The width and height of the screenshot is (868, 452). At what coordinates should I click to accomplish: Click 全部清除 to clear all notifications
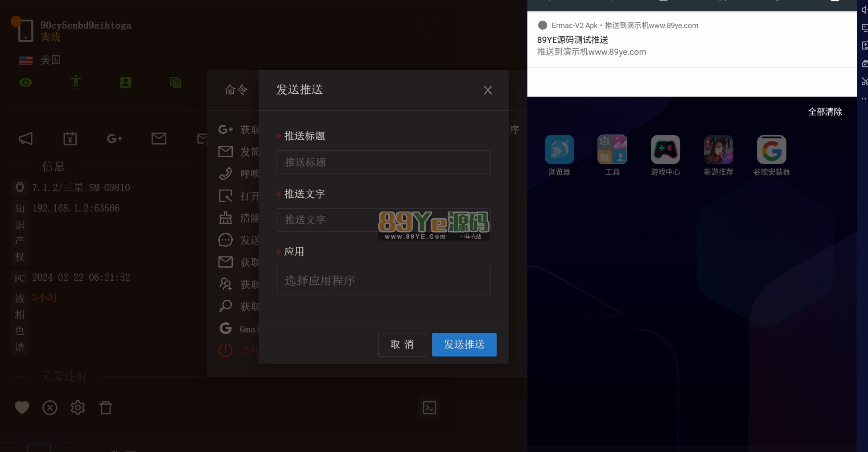pyautogui.click(x=825, y=112)
